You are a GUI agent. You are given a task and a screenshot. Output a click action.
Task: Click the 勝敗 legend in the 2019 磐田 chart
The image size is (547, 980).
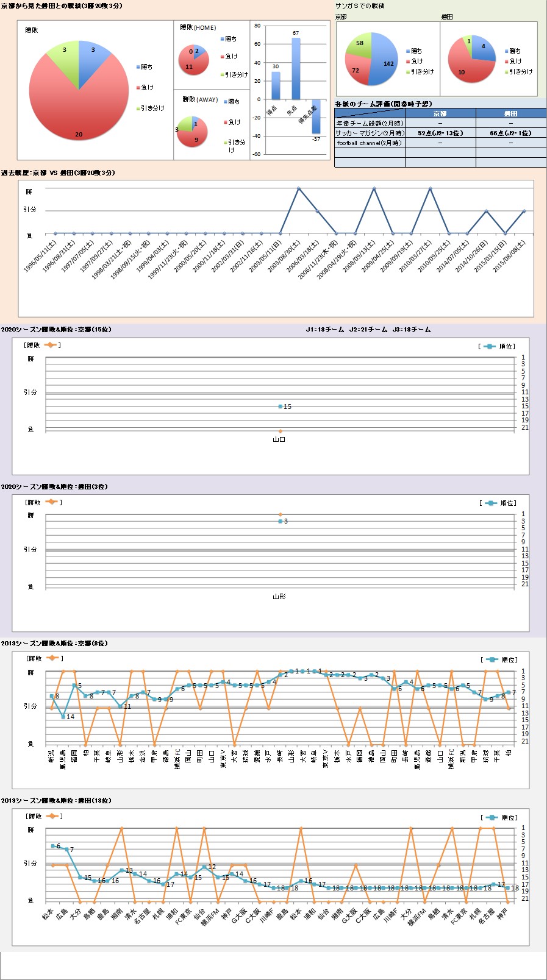pos(45,816)
